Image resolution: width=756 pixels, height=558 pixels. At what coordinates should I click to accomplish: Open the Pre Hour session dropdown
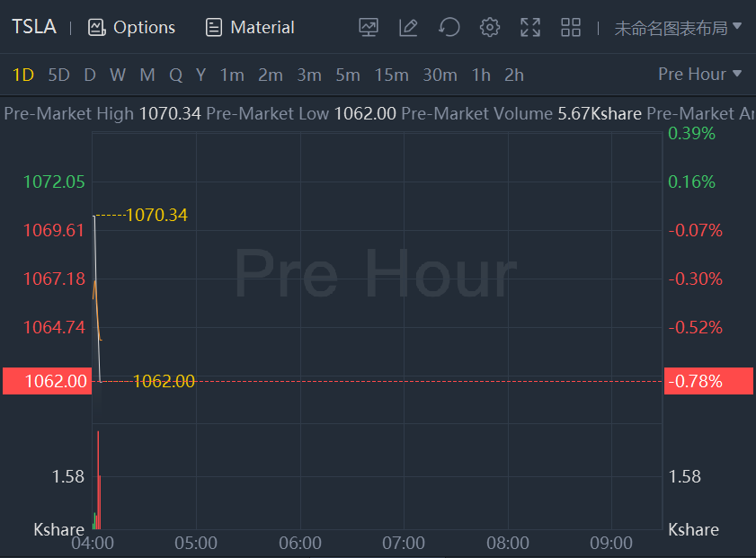(700, 74)
